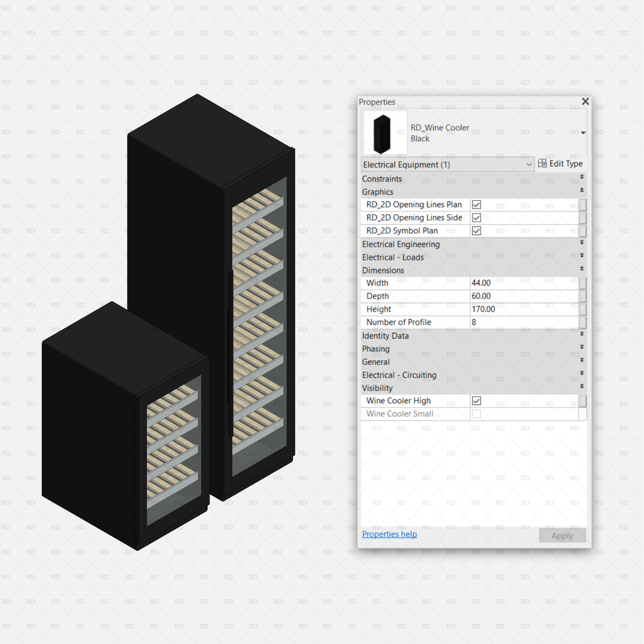Open the Electrical Equipment filter dropdown
This screenshot has width=644, height=644.
pyautogui.click(x=529, y=164)
